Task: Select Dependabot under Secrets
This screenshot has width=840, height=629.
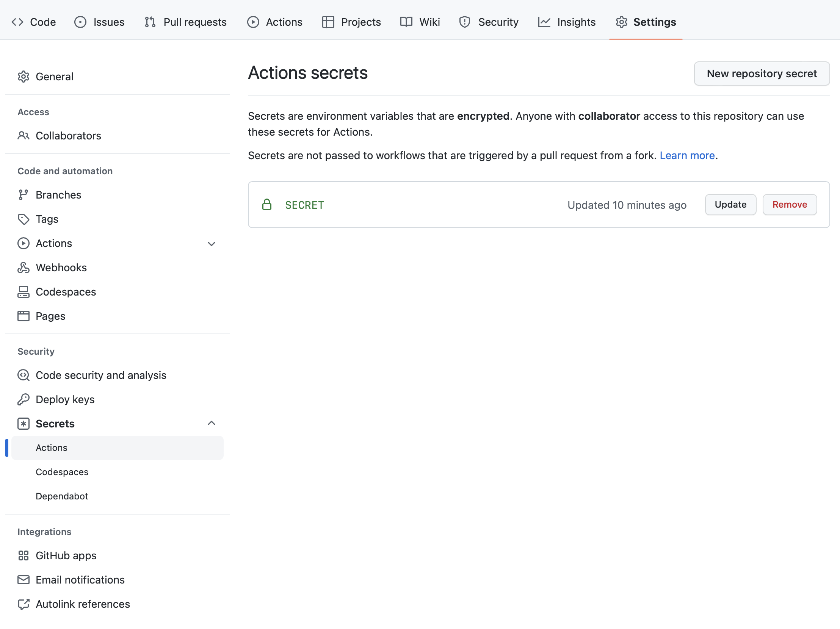Action: [62, 496]
